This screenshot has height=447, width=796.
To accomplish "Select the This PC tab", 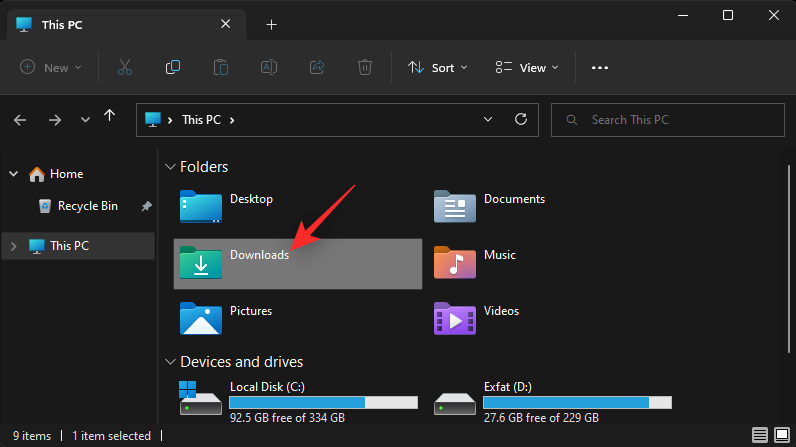I will pyautogui.click(x=127, y=24).
